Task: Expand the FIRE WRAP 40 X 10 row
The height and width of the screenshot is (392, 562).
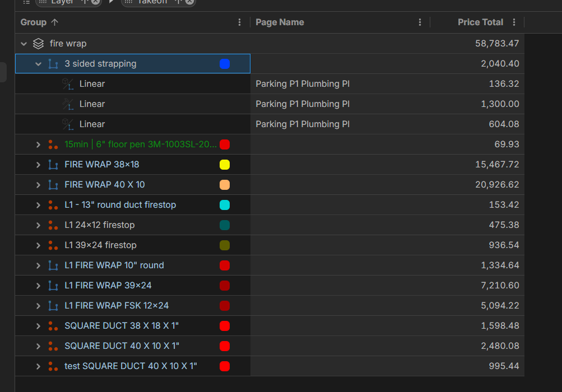Action: 38,185
